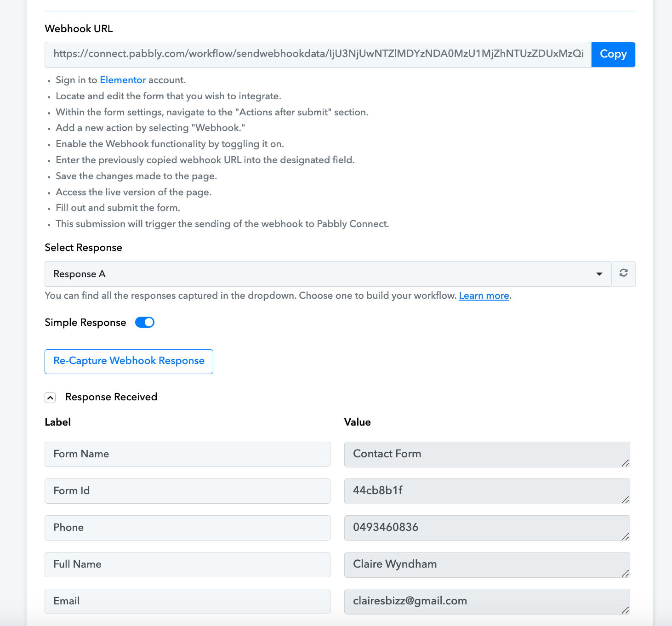Grab the resize handle on Phone value box

coord(625,536)
